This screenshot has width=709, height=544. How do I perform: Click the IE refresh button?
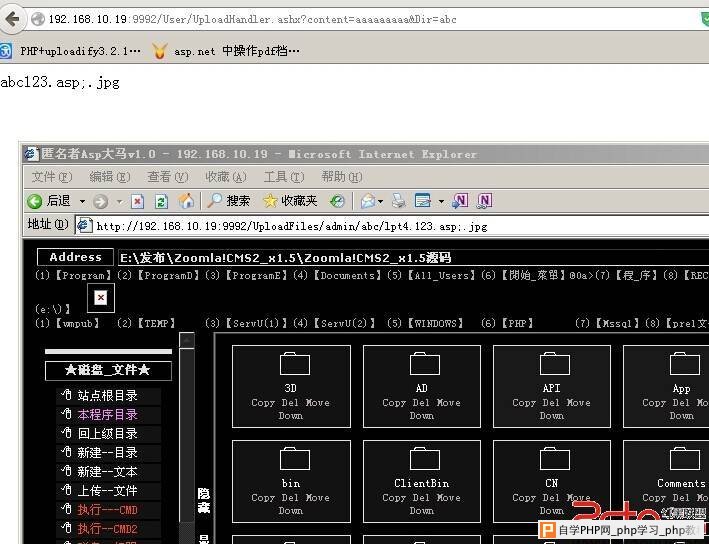click(161, 201)
